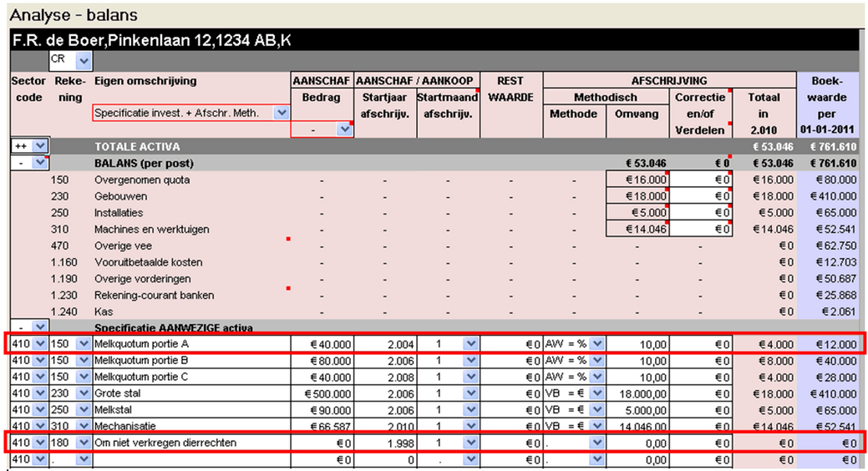Click Omvang 14.046,00 field for Mechanisatie
This screenshot has width=868, height=471.
(637, 426)
